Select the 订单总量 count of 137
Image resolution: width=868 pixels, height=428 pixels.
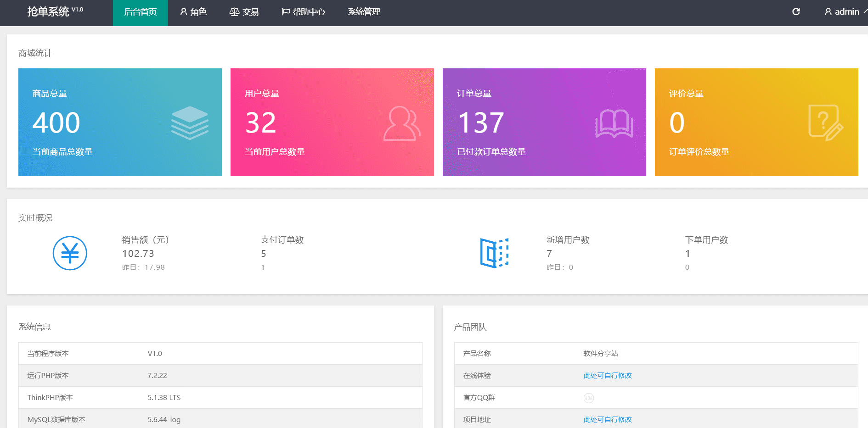coord(481,123)
